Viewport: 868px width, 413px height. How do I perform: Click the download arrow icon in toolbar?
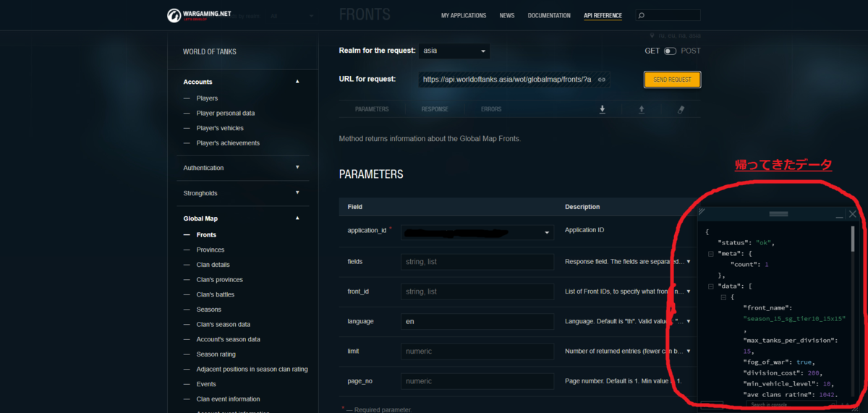click(602, 109)
